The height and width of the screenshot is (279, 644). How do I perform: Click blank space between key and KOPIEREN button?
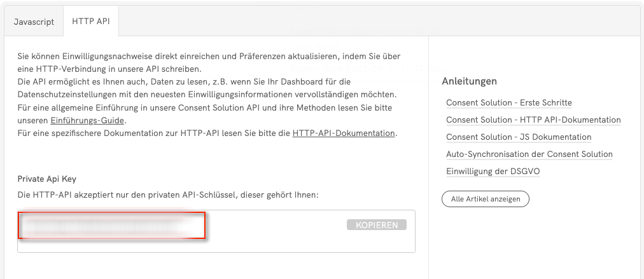pyautogui.click(x=277, y=226)
